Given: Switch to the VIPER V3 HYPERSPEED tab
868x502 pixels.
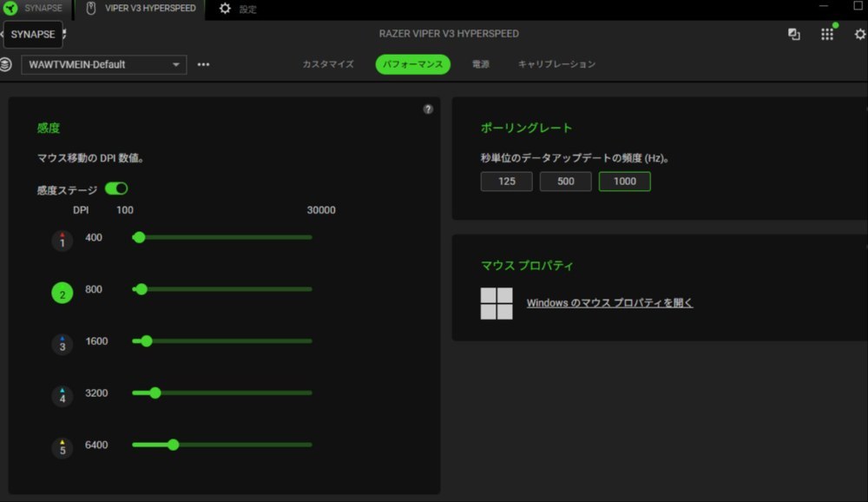Looking at the screenshot, I should pyautogui.click(x=141, y=9).
